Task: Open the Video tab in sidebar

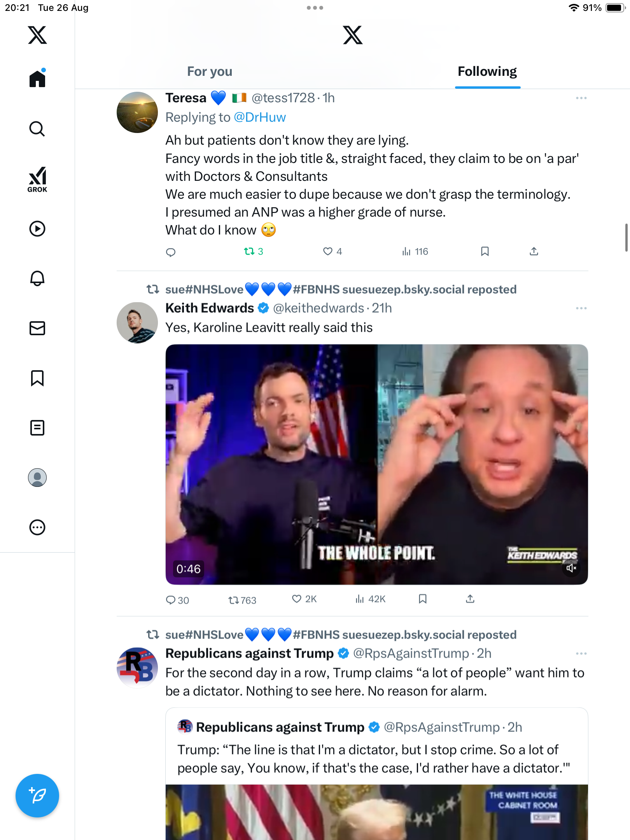Action: [37, 229]
